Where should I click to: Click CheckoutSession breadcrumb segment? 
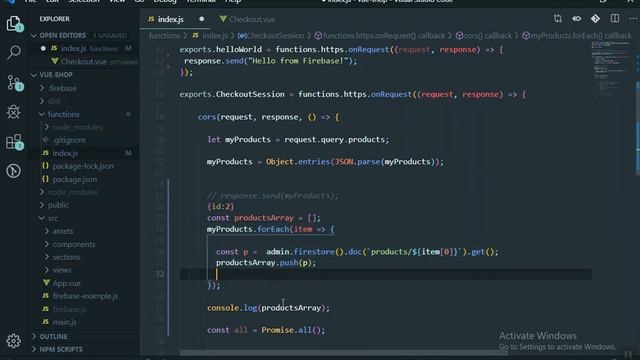(271, 36)
